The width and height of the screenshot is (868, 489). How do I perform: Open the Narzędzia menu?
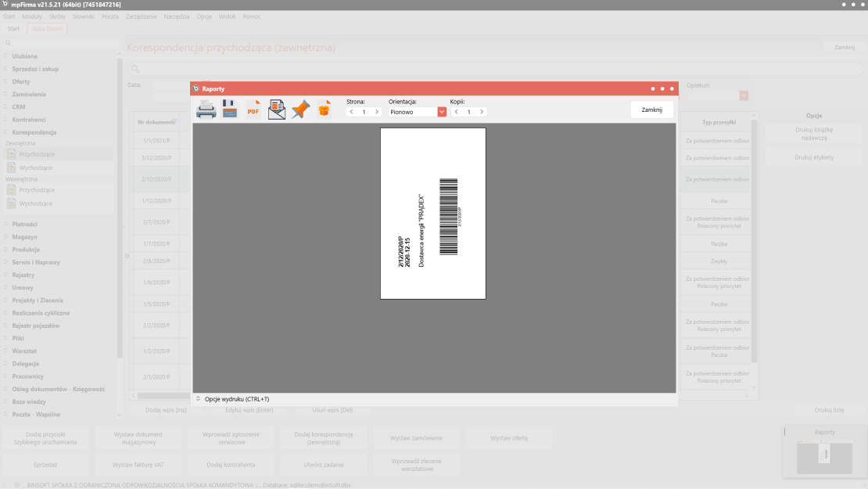176,16
